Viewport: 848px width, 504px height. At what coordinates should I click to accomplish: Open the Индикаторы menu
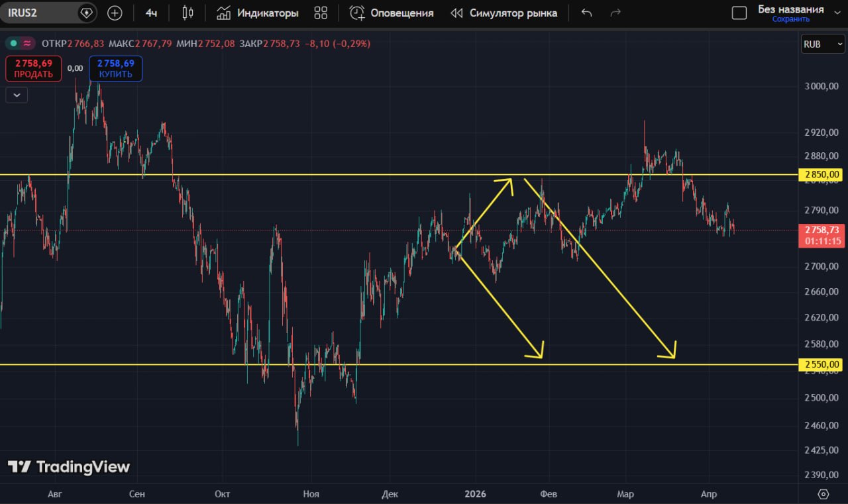point(258,13)
